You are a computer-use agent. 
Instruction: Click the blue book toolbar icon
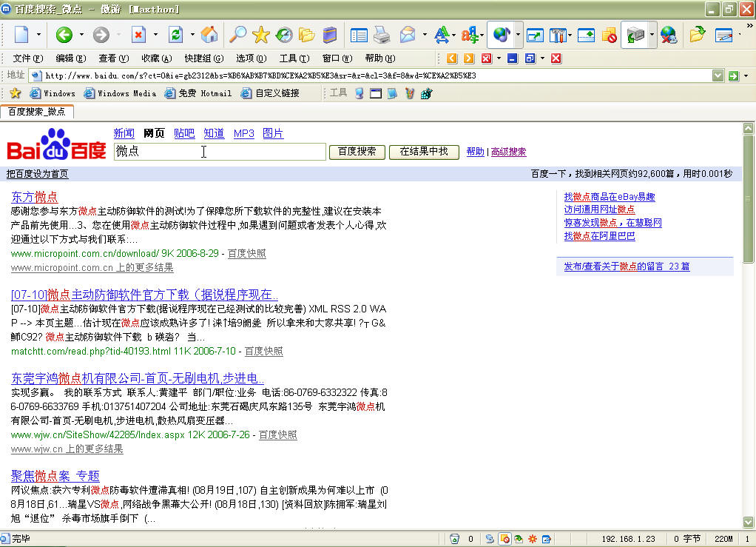point(330,35)
